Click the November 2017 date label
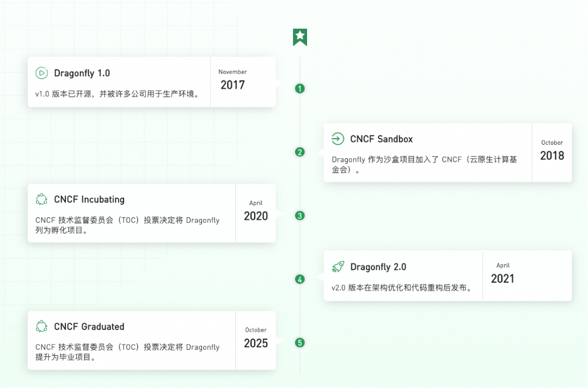The height and width of the screenshot is (388, 588). (x=233, y=79)
